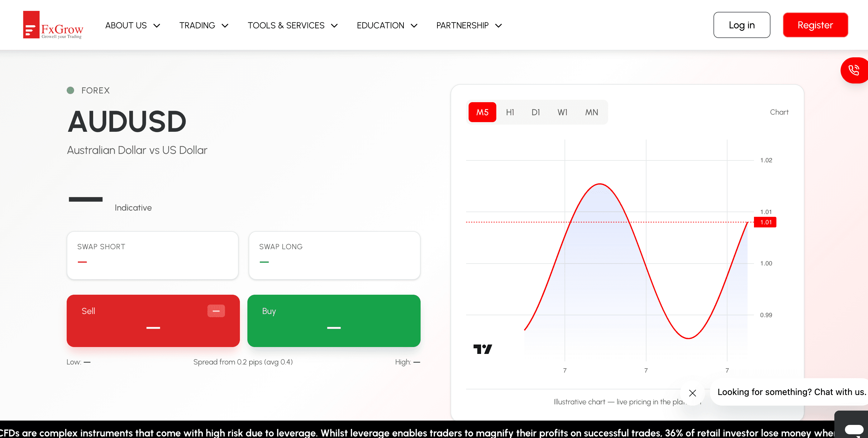Switch chart to D1 timeframe
Screen dimensions: 868x438
point(536,112)
